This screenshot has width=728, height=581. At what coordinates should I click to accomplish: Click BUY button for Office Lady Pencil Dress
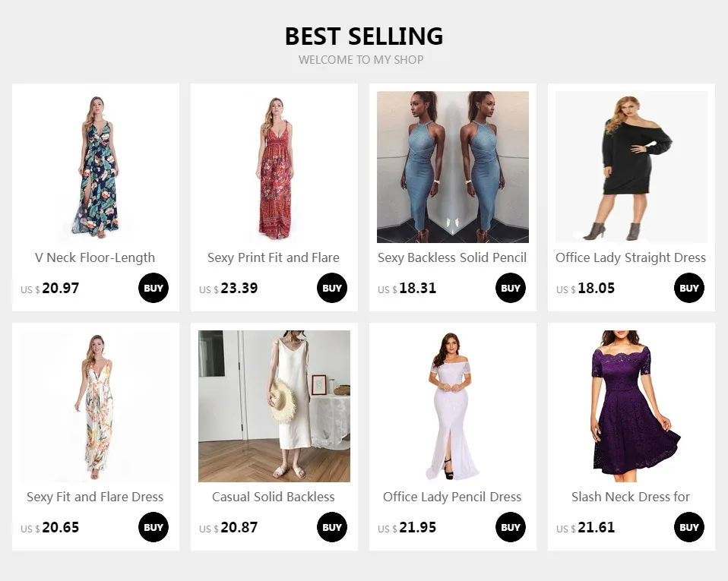tap(511, 527)
